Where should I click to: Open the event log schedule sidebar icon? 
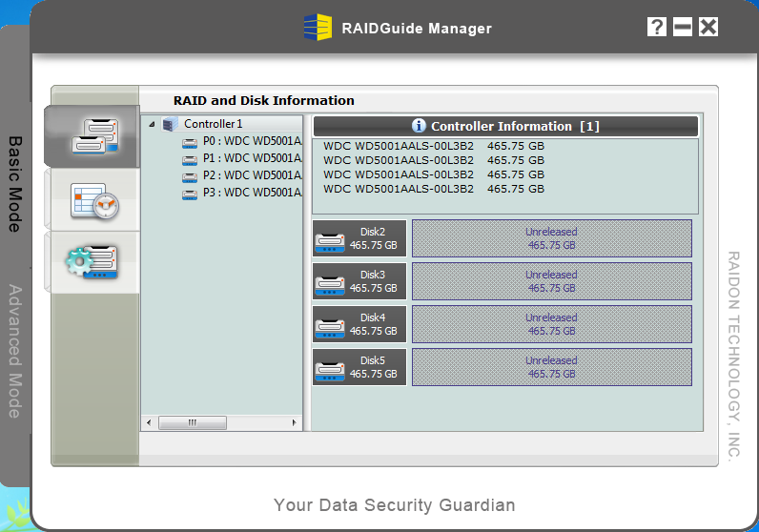pyautogui.click(x=92, y=200)
